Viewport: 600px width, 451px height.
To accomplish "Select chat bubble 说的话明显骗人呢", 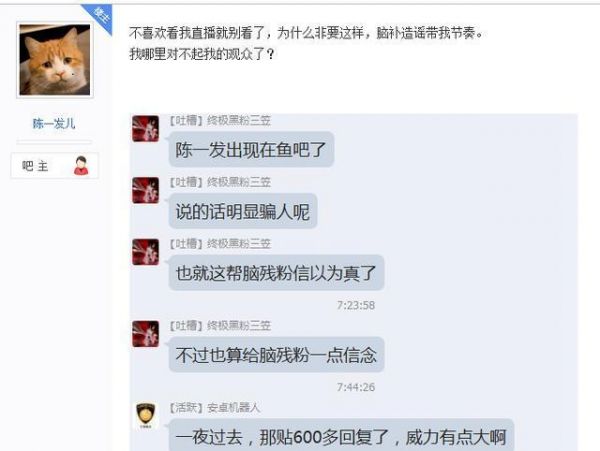I will (x=243, y=211).
